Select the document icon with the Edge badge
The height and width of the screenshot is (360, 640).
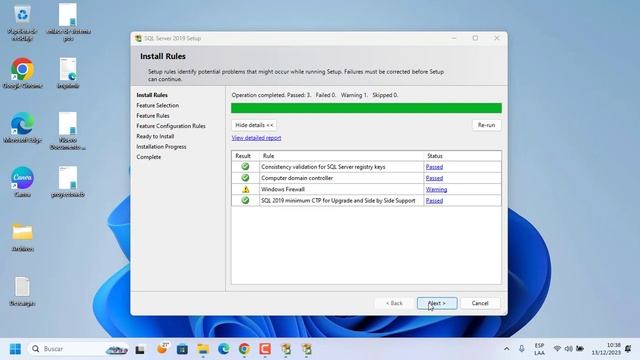[68, 69]
